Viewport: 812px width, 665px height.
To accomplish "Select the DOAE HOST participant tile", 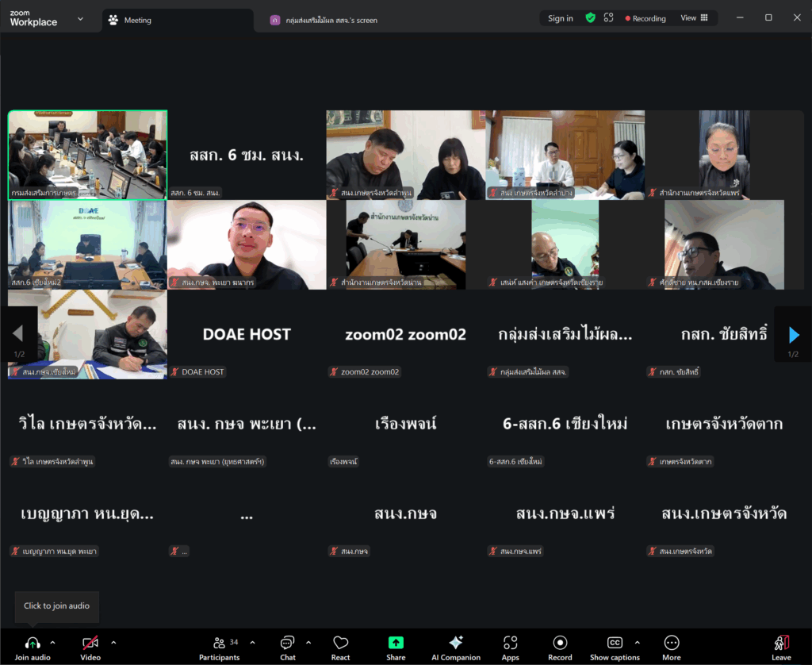I will pyautogui.click(x=247, y=335).
